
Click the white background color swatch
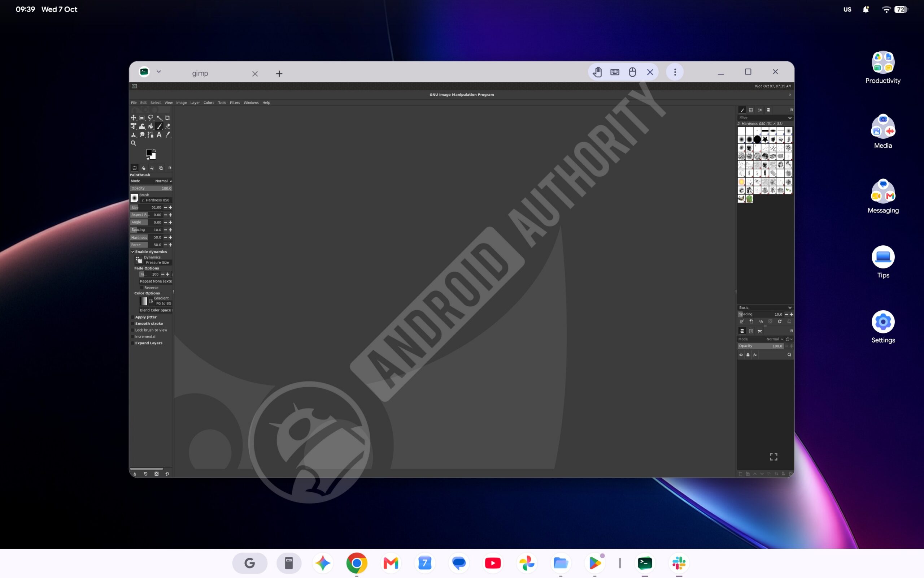(x=153, y=156)
